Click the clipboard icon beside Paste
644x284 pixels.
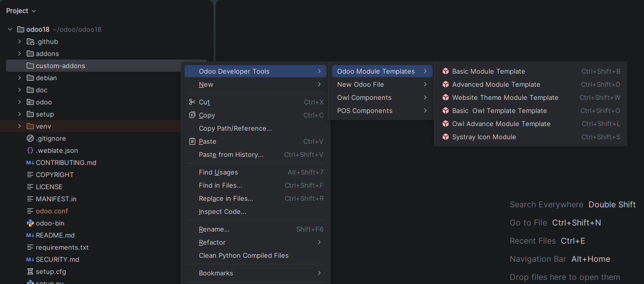pos(192,141)
